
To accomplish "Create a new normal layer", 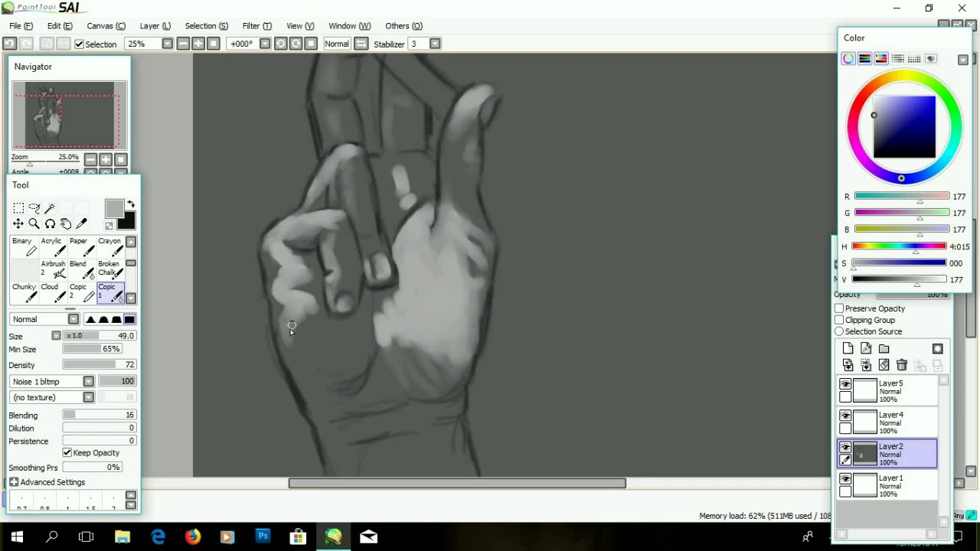I will pos(848,348).
